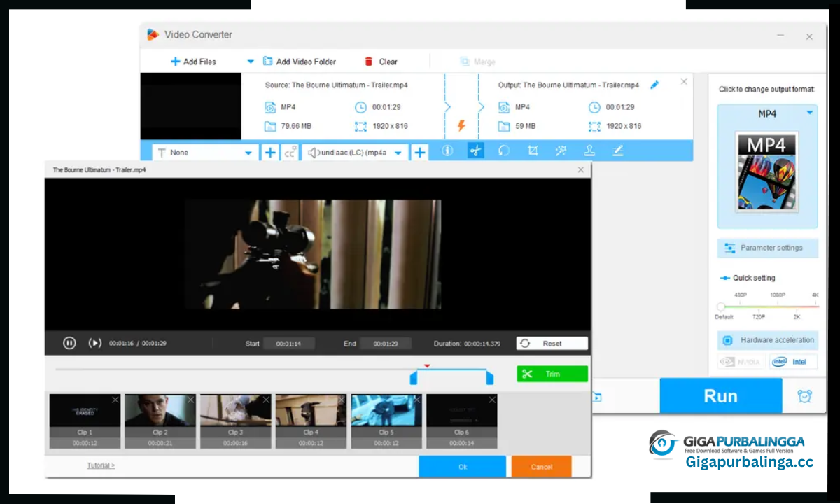Click the source video preview thumbnail
The image size is (840, 504).
(x=190, y=106)
